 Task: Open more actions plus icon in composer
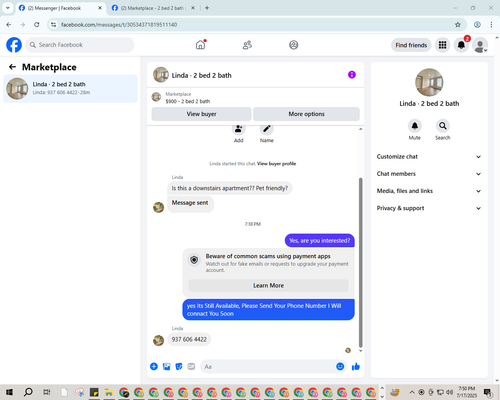154,367
